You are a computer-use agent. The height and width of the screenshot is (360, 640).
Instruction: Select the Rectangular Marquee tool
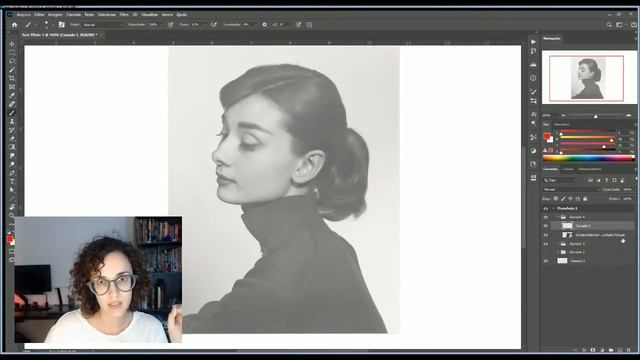[12, 53]
